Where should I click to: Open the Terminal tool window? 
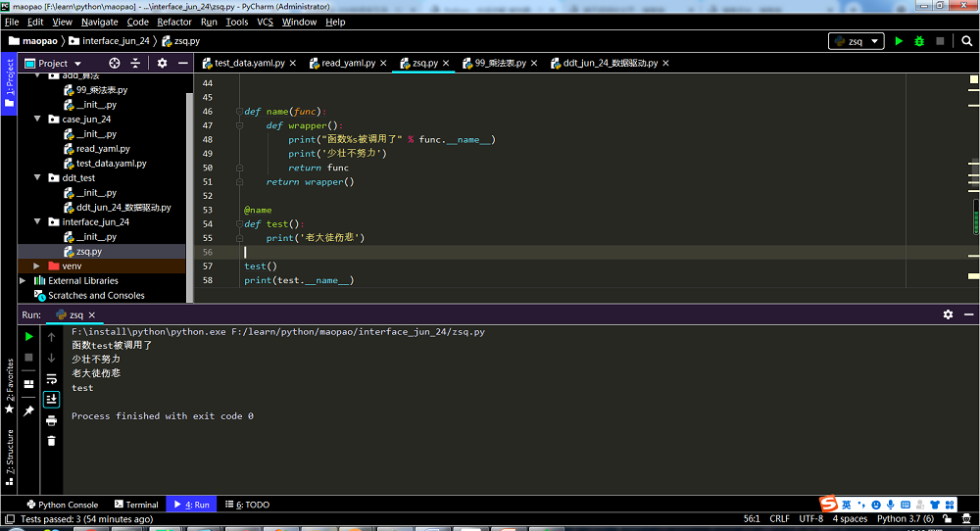pyautogui.click(x=135, y=505)
